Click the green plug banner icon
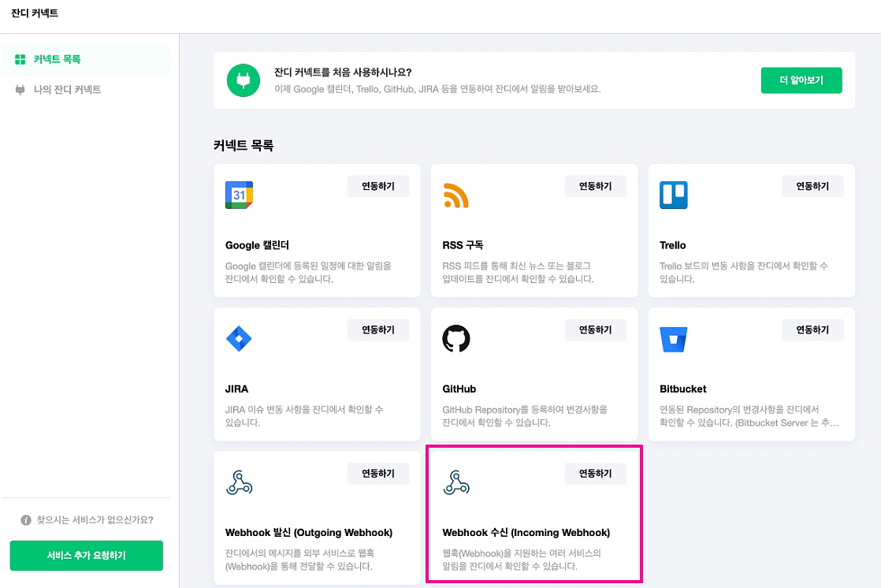The width and height of the screenshot is (881, 588). coord(243,80)
